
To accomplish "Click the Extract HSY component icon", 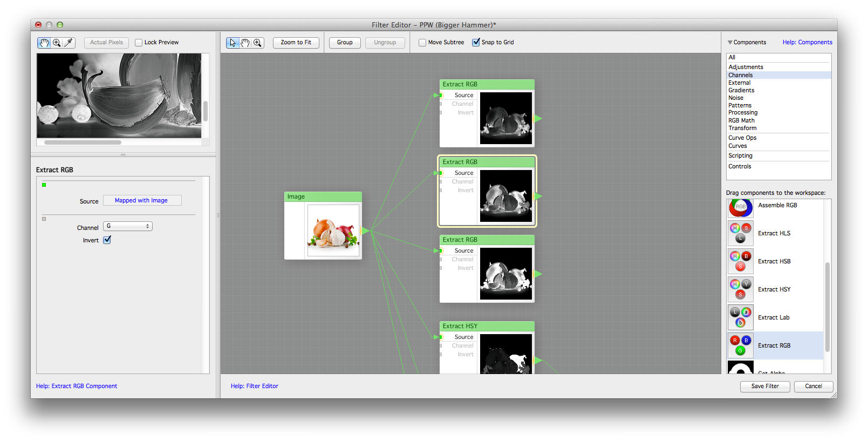I will tap(741, 289).
